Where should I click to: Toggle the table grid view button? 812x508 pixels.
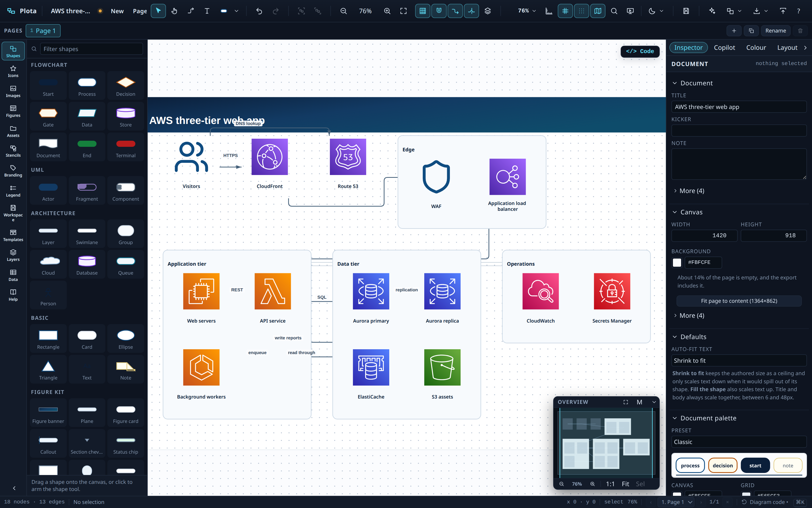(x=423, y=11)
